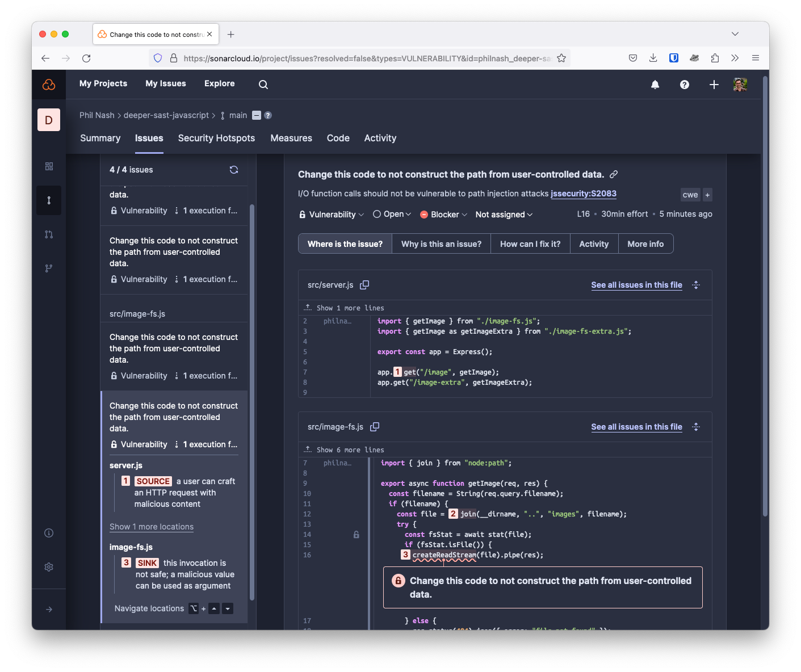Image resolution: width=801 pixels, height=672 pixels.
Task: Open the Vulnerability type dropdown
Action: pos(332,215)
